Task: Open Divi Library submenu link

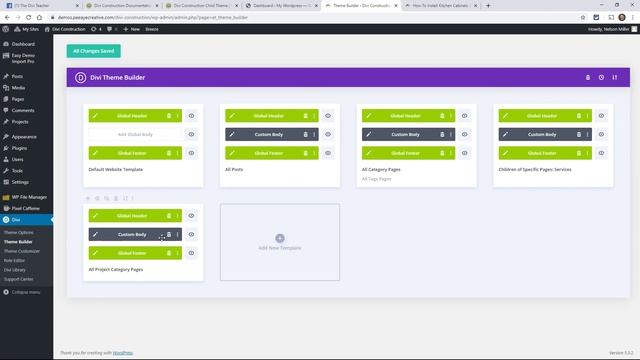Action: point(15,270)
